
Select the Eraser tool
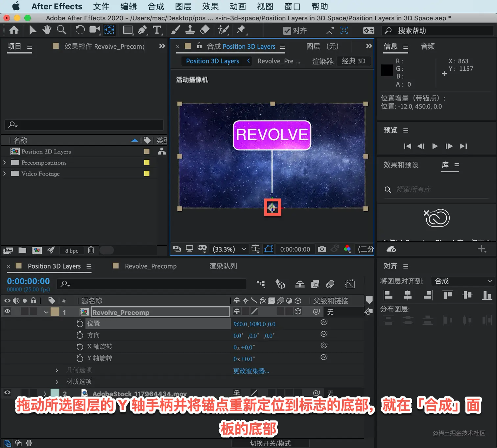pos(205,30)
